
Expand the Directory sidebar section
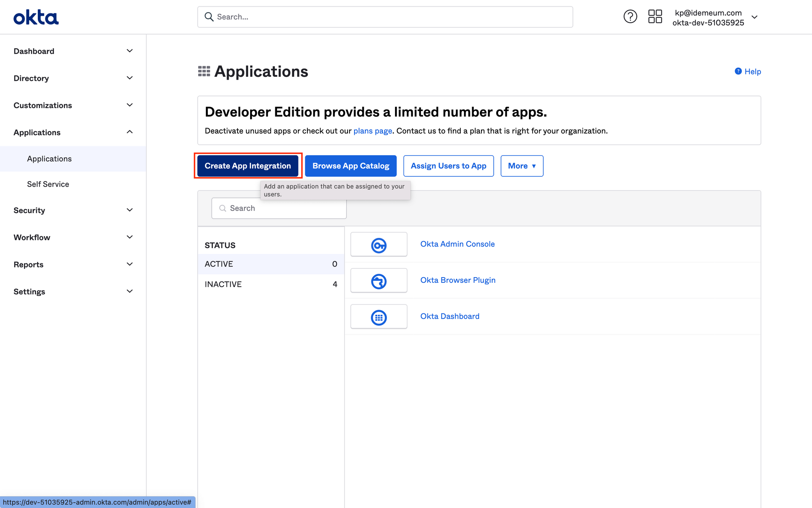click(x=130, y=78)
